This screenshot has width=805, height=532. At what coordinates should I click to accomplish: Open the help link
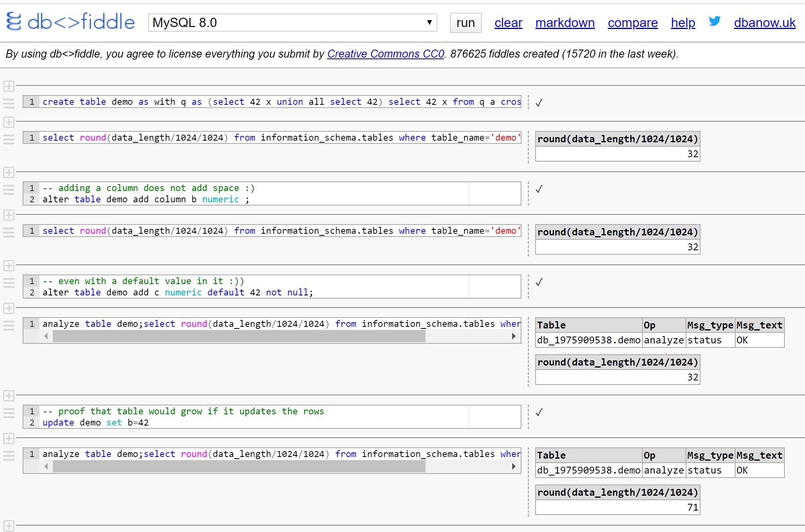[683, 23]
